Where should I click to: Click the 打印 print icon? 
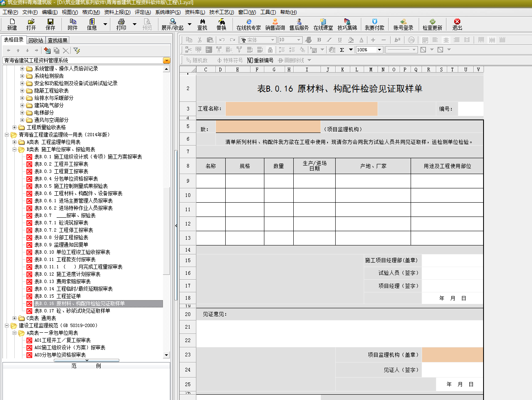(x=121, y=24)
